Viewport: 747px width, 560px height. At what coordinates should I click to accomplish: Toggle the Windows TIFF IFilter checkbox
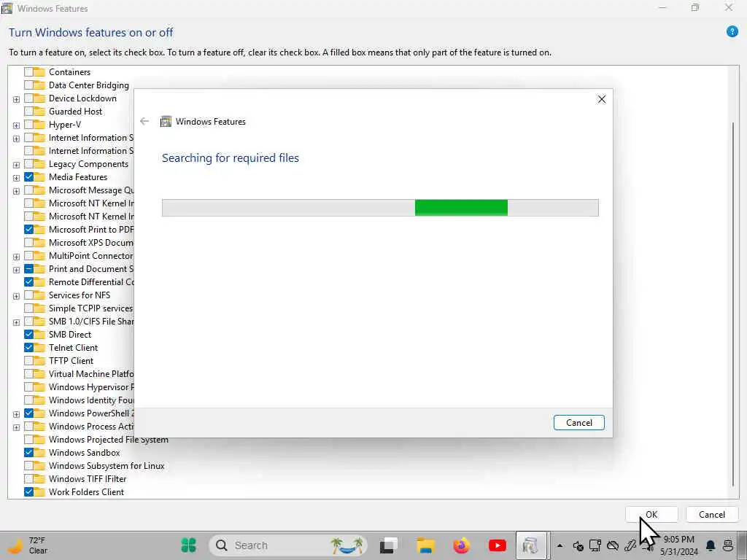[28, 478]
